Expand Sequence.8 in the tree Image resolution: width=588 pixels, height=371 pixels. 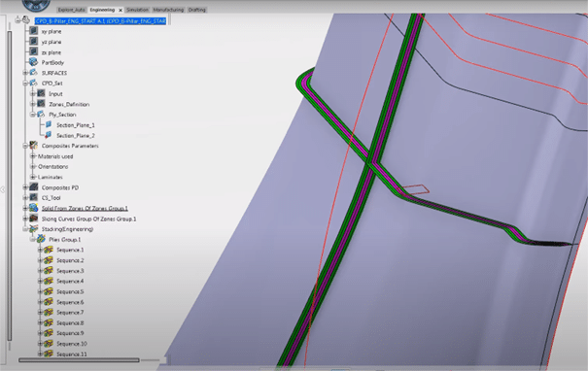pos(40,322)
